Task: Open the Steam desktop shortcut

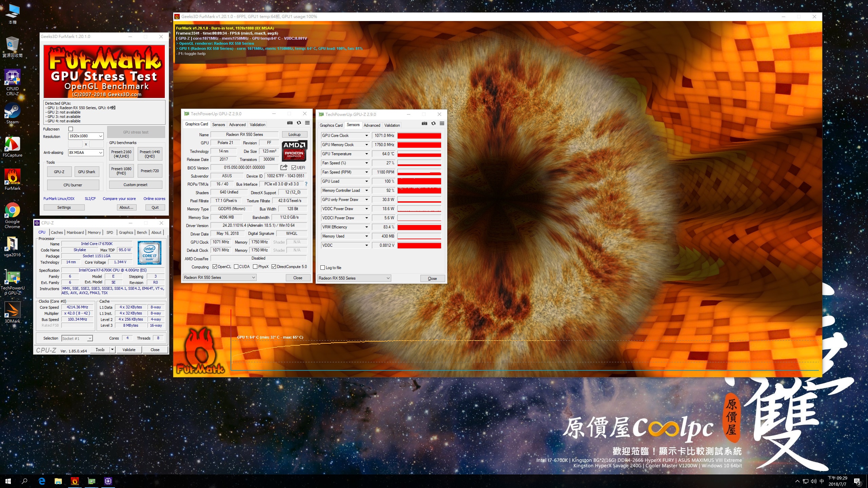Action: 13,114
